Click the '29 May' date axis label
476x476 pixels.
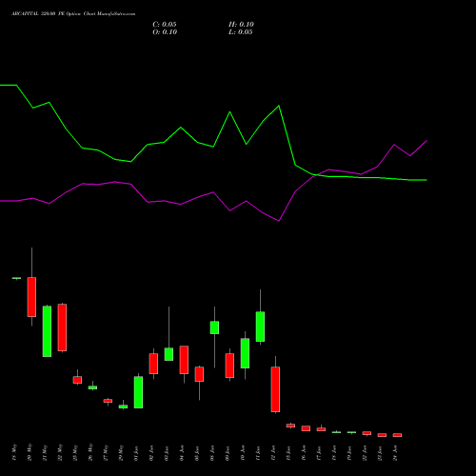[x=121, y=452]
